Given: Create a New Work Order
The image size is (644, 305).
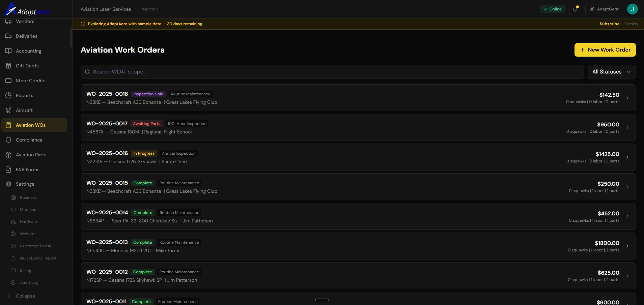Looking at the screenshot, I should click(x=604, y=50).
